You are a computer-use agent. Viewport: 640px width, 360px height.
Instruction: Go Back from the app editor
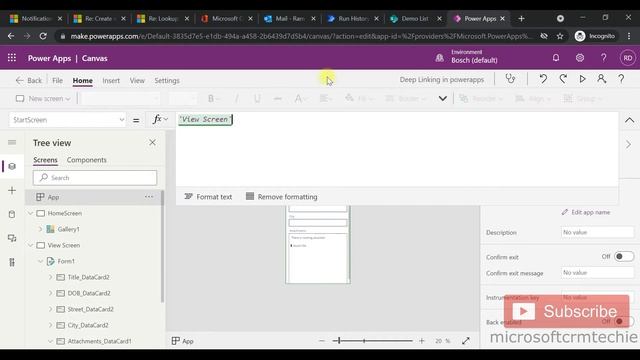click(x=29, y=80)
